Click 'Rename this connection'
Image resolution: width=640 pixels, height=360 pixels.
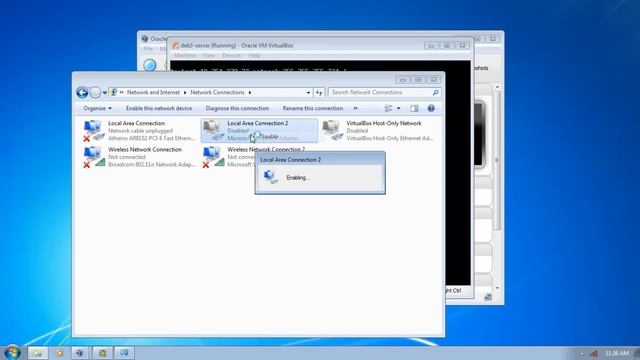313,108
